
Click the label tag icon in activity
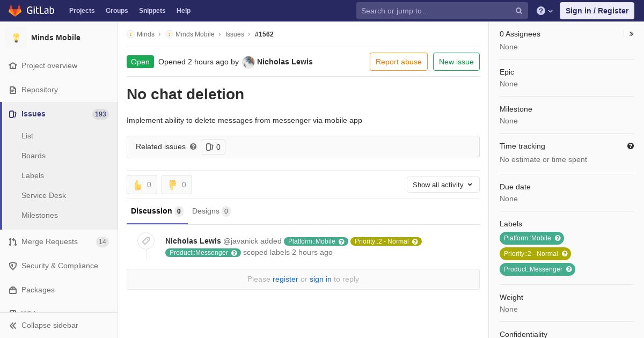tap(146, 241)
